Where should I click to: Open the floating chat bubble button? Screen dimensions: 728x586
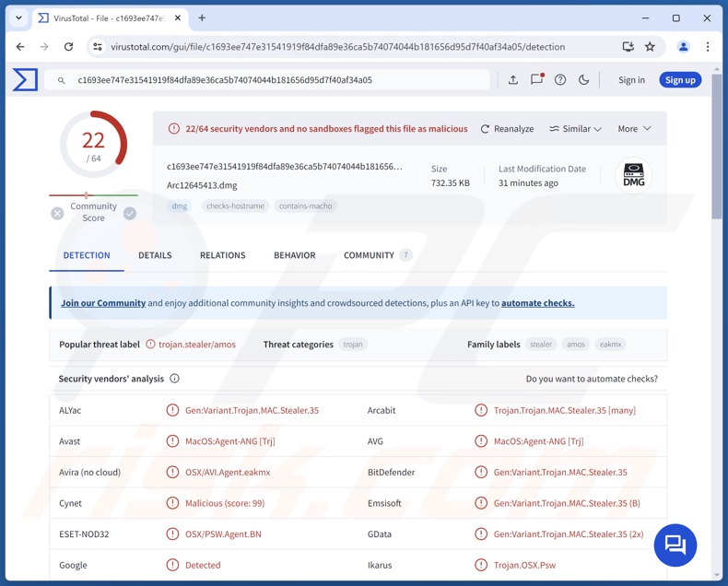675,545
